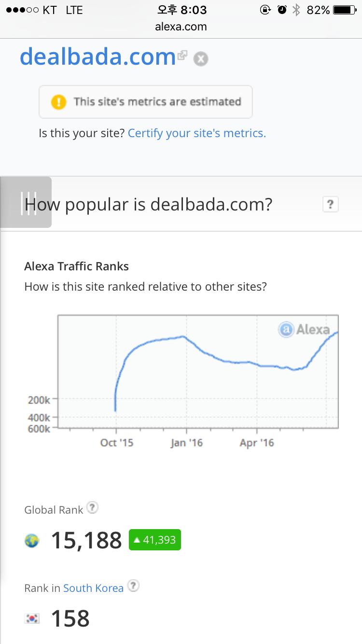
Task: Click the traffic rank line at Jan '16
Action: [186, 337]
